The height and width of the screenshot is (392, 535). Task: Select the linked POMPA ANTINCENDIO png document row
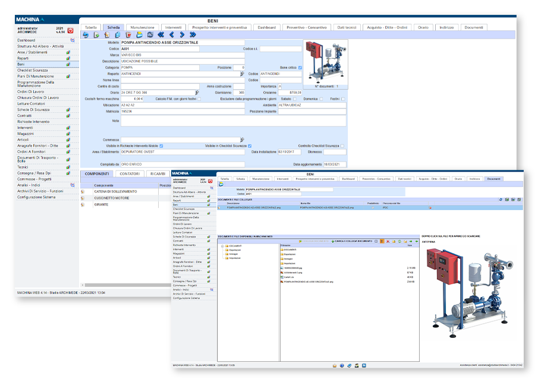click(x=370, y=208)
